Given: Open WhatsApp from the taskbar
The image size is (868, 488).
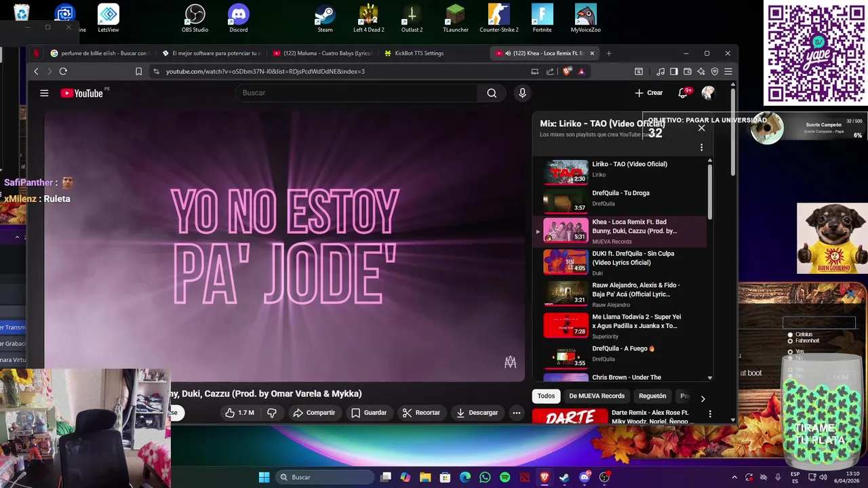Looking at the screenshot, I should click(485, 477).
